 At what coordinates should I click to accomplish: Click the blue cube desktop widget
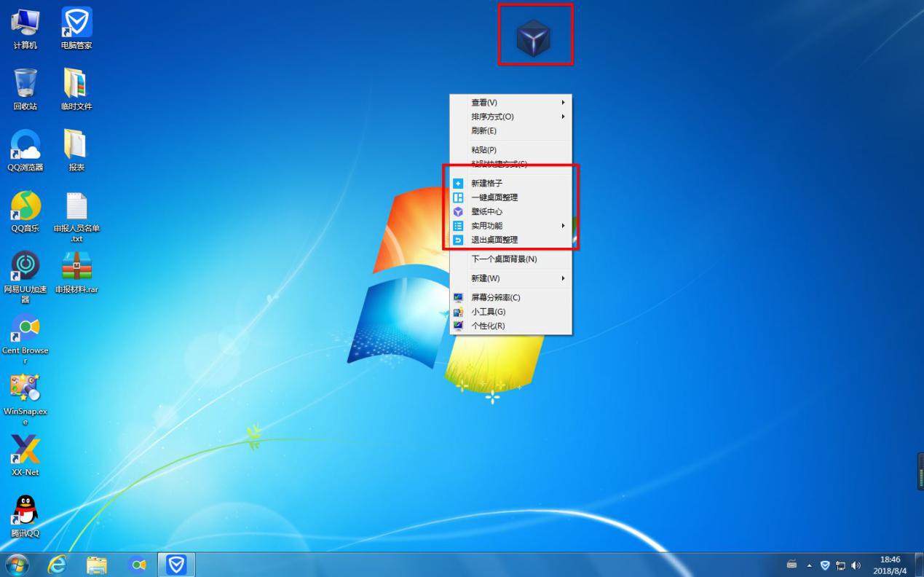click(534, 38)
